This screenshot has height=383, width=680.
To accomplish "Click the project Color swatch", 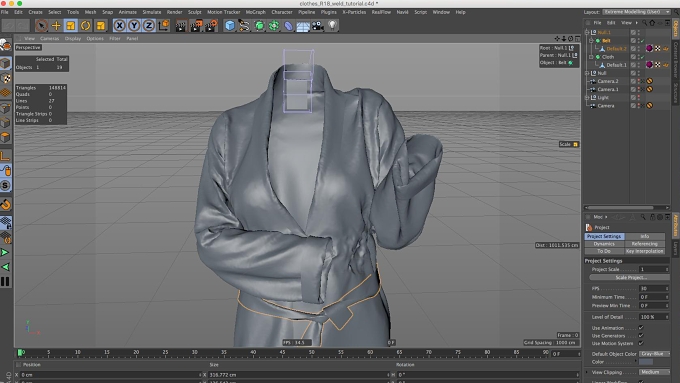I will pos(646,362).
